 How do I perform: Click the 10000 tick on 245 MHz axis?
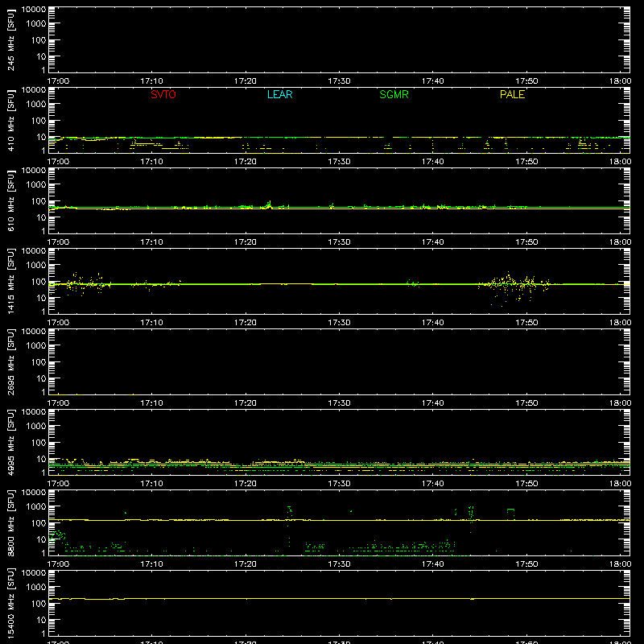pos(34,10)
